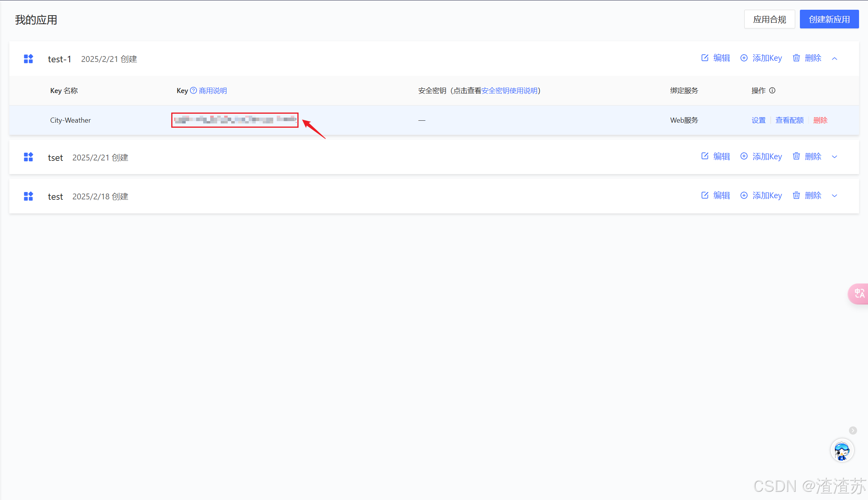This screenshot has height=500, width=868.
Task: Click the test-1 app grid icon
Action: tap(28, 59)
